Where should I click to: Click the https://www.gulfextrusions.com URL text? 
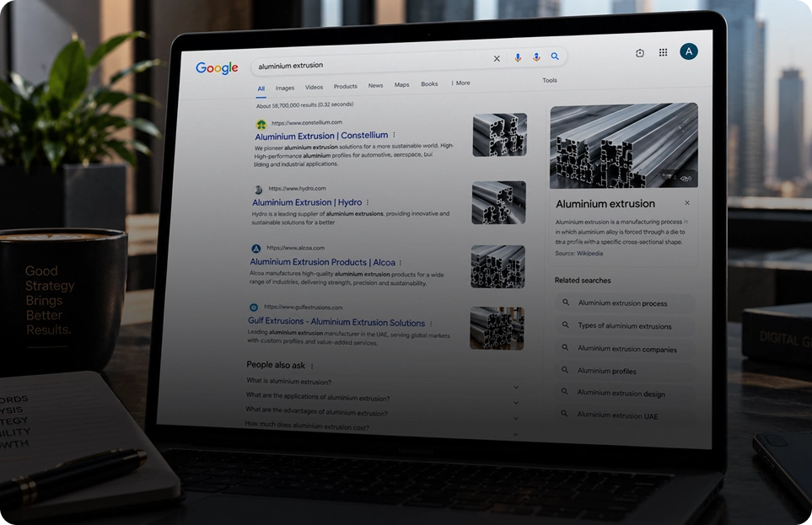tap(303, 307)
